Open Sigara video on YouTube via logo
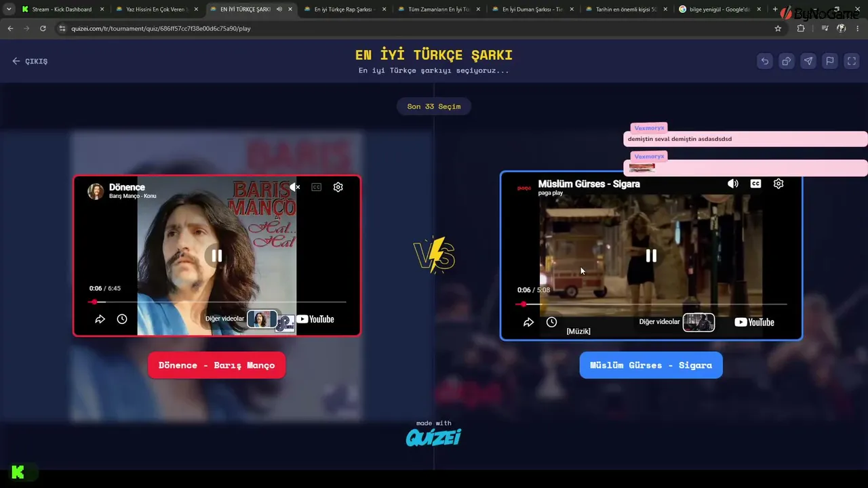Screen dimensions: 868x488 tap(754, 323)
